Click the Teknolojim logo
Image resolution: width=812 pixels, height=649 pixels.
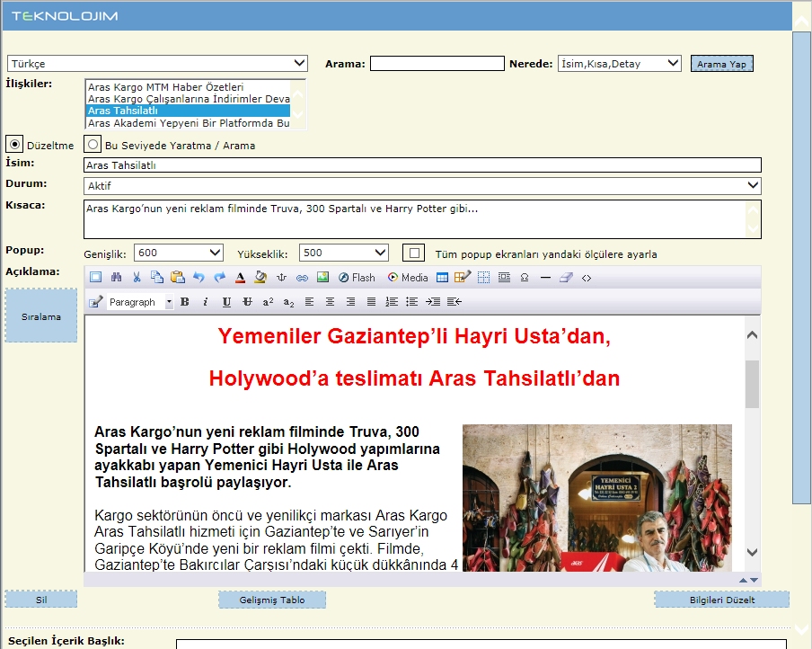pos(65,16)
